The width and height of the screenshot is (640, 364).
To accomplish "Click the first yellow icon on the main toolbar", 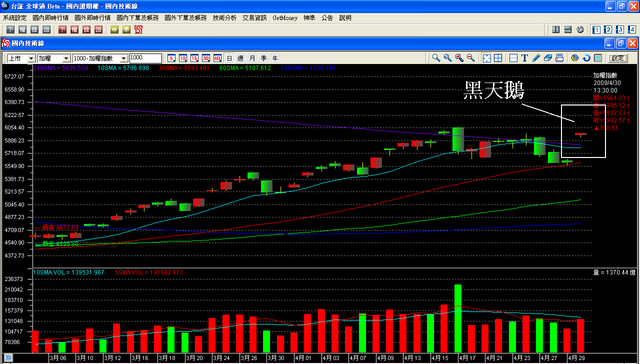I will pos(114,29).
